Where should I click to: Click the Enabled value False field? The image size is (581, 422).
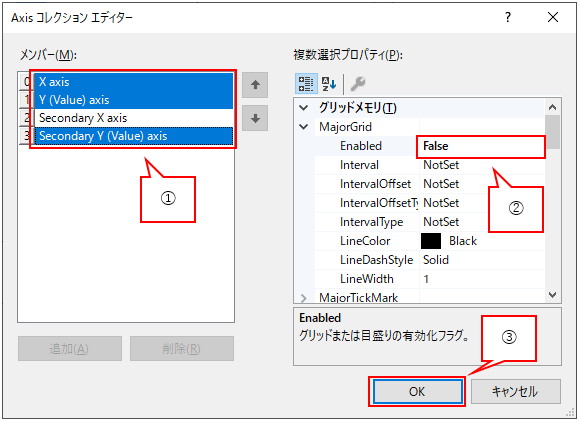[482, 146]
